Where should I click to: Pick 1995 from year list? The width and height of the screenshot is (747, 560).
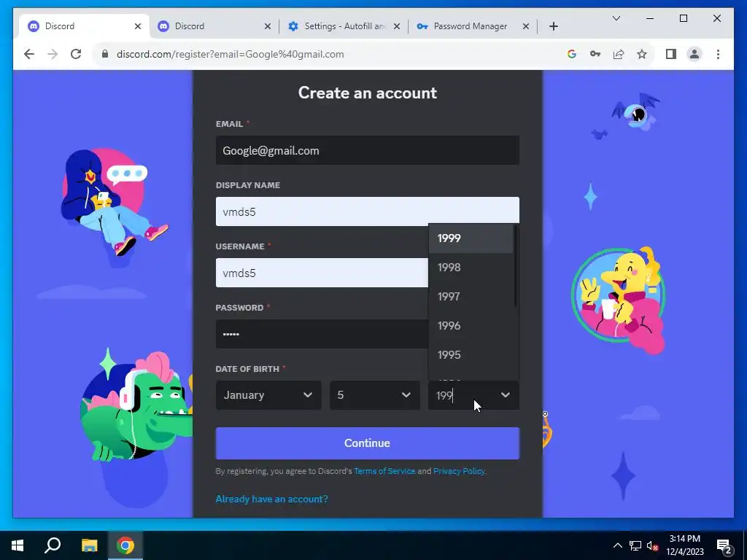[x=471, y=355]
